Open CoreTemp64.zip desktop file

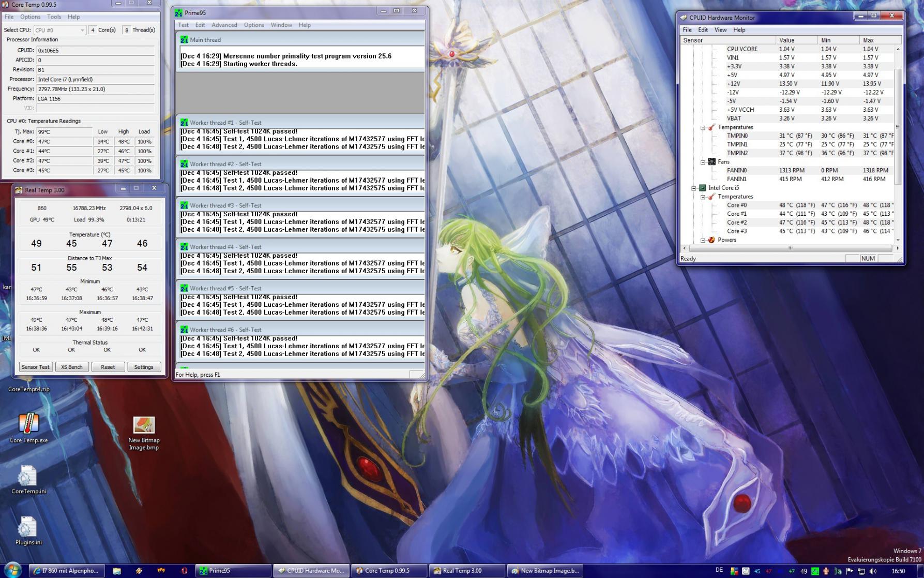click(x=28, y=389)
